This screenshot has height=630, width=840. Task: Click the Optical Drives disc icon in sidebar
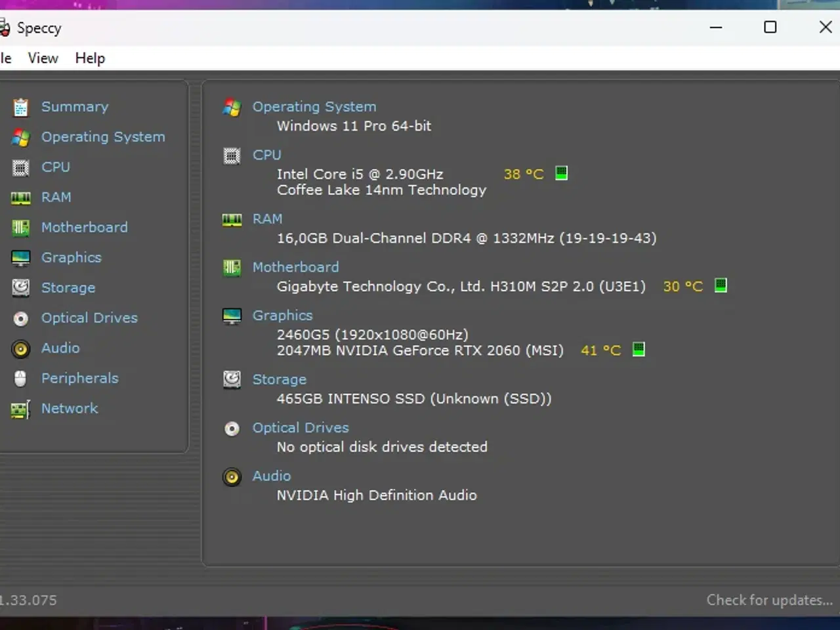(x=20, y=318)
